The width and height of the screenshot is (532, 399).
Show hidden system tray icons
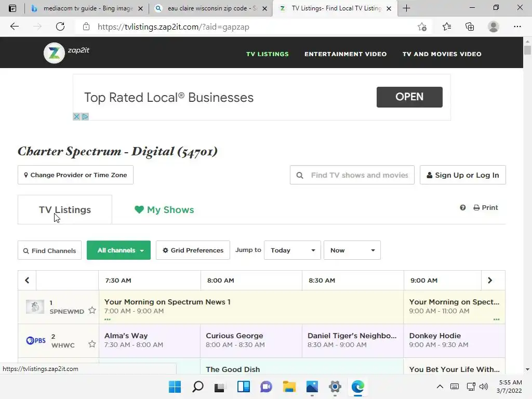(x=440, y=387)
